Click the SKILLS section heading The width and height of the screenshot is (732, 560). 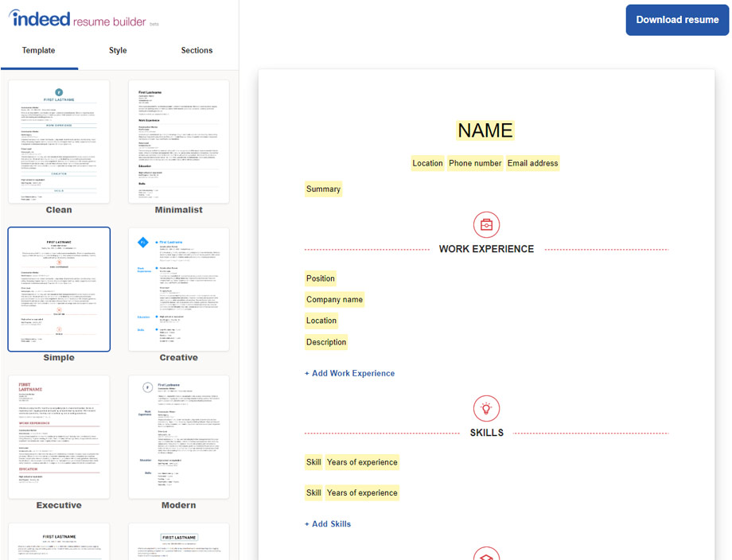click(x=486, y=433)
